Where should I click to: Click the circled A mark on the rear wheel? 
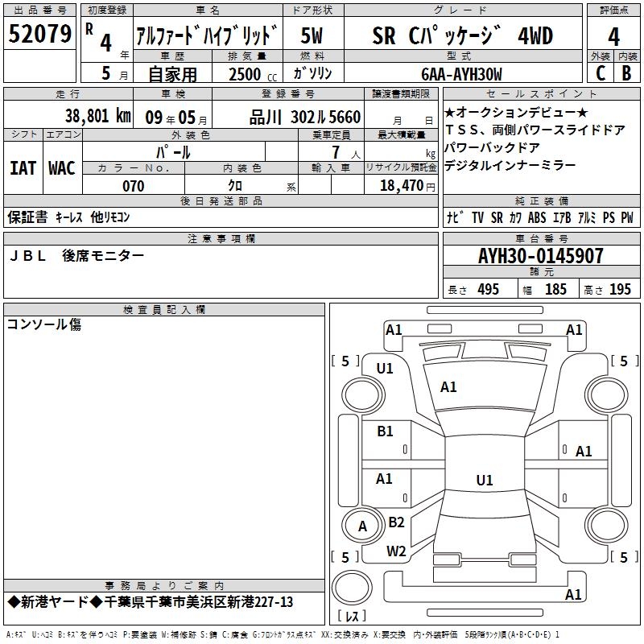click(x=362, y=526)
